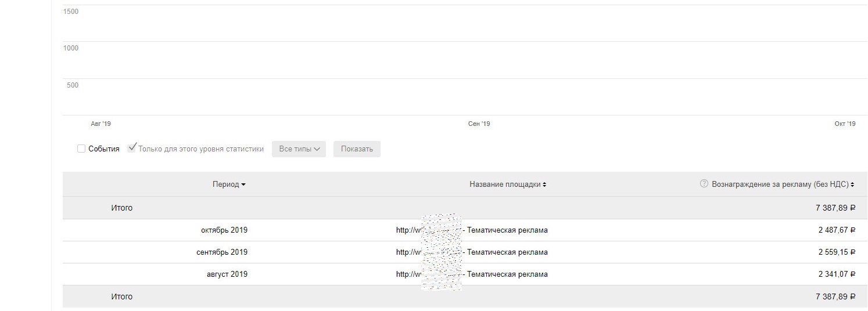Click the help question mark beside Вознаграждение
The width and height of the screenshot is (868, 311).
pos(704,184)
